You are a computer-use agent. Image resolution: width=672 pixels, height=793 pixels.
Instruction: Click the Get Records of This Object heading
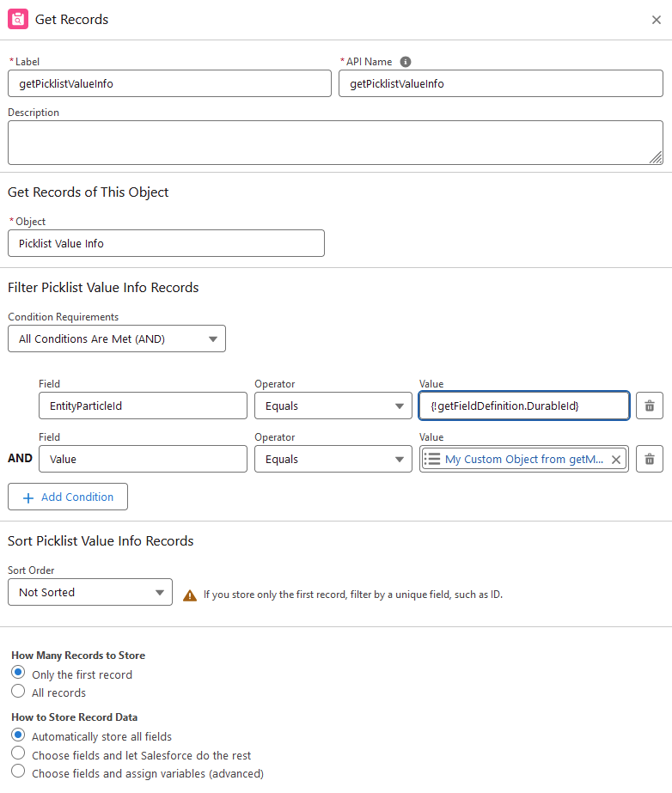pos(88,192)
